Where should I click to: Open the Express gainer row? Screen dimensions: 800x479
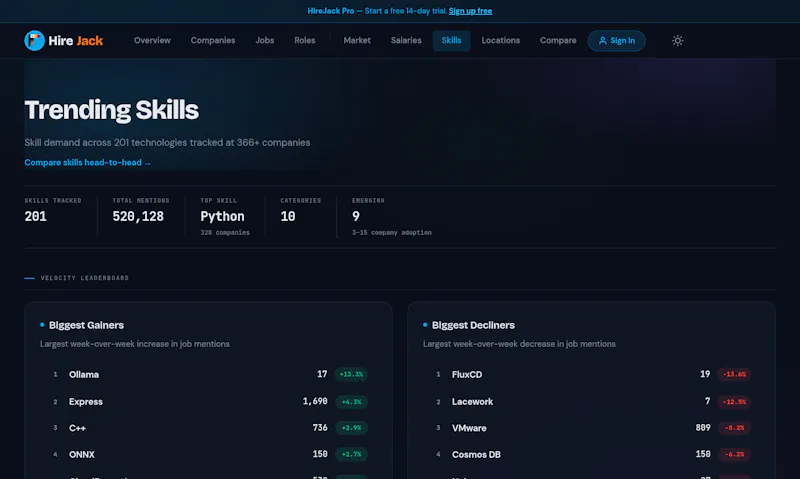pos(208,401)
